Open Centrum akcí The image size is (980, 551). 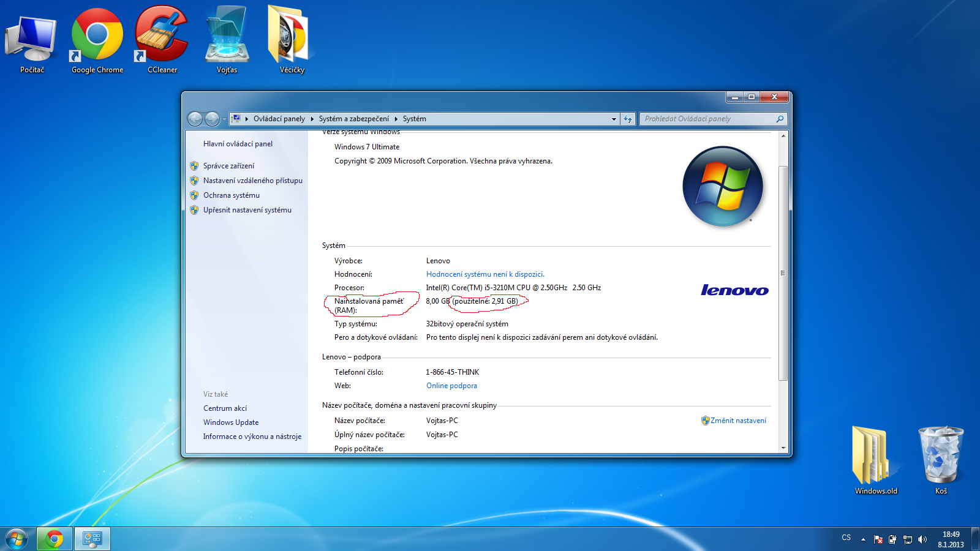tap(225, 408)
